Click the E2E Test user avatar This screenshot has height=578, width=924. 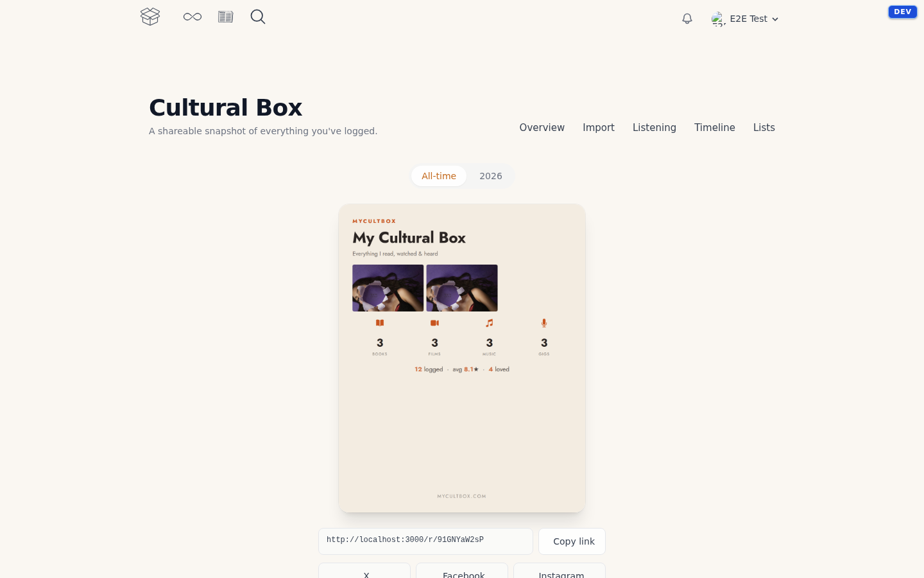pyautogui.click(x=718, y=19)
